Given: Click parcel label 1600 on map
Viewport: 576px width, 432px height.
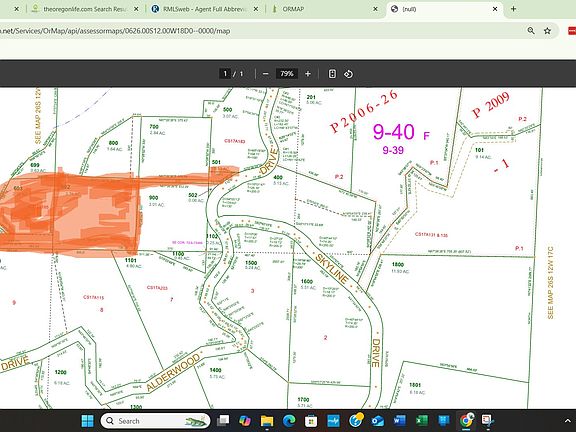Looking at the screenshot, I should (x=307, y=281).
